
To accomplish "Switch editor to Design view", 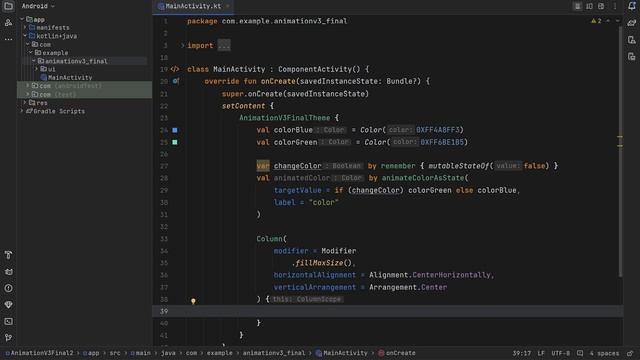I will click(601, 6).
